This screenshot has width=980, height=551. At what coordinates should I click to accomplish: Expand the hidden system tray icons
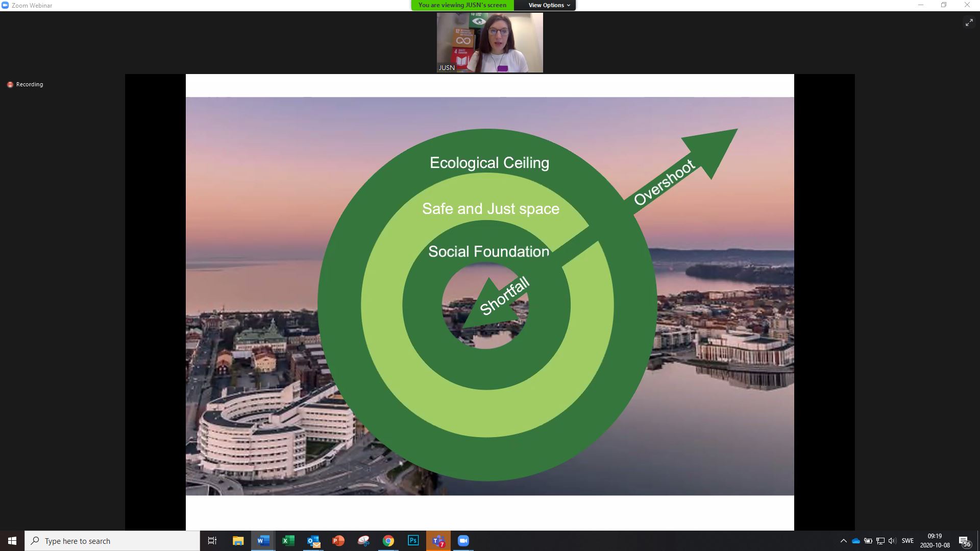click(843, 541)
